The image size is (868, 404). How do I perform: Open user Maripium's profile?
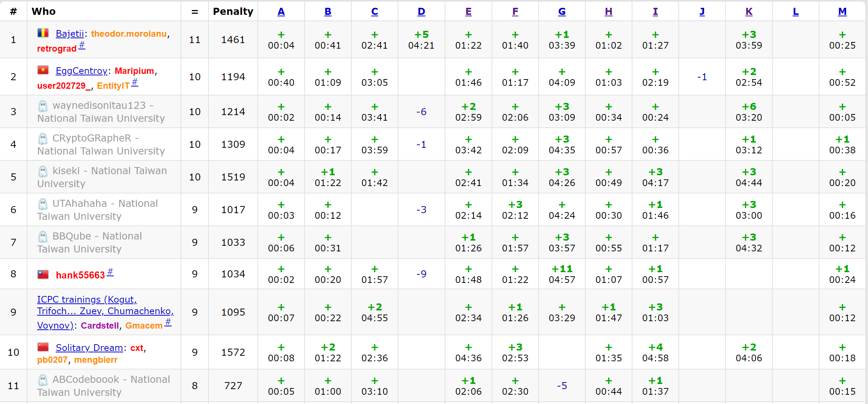click(x=134, y=71)
